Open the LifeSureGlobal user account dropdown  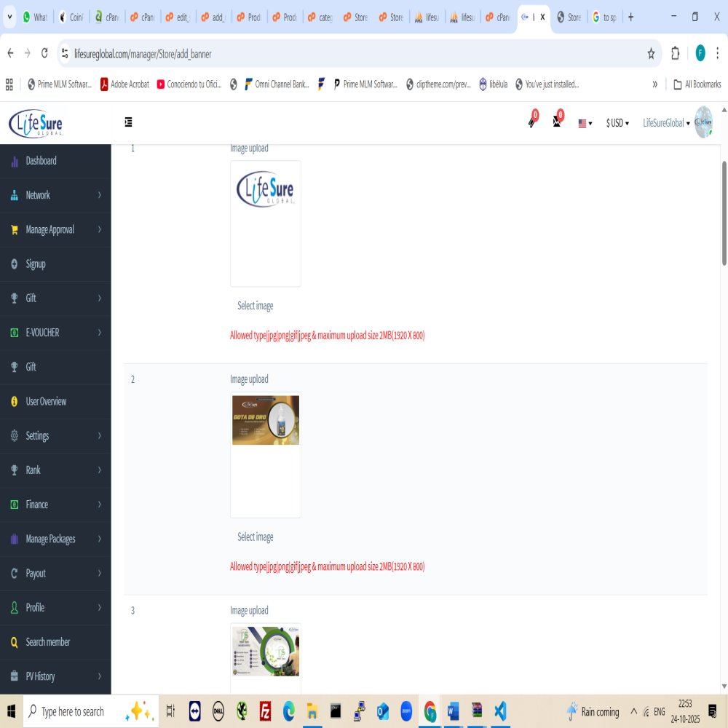[x=666, y=123]
